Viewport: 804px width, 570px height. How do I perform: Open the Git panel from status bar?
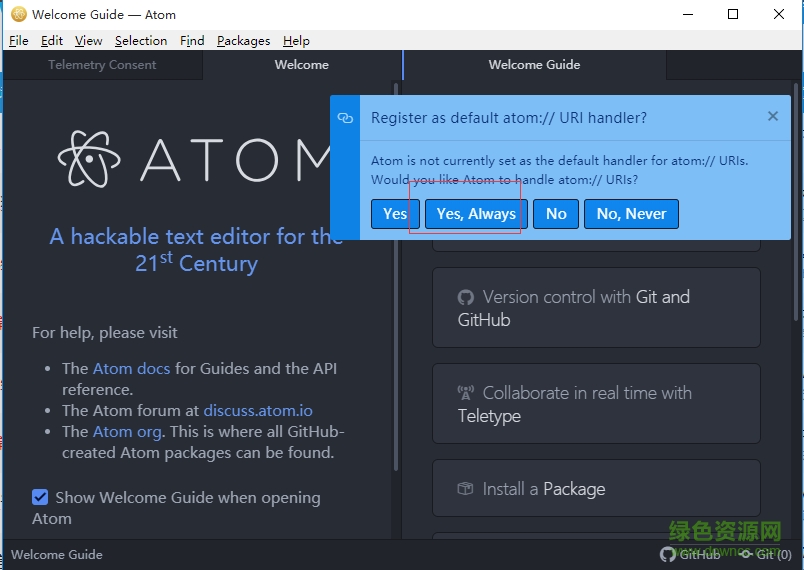click(x=765, y=555)
